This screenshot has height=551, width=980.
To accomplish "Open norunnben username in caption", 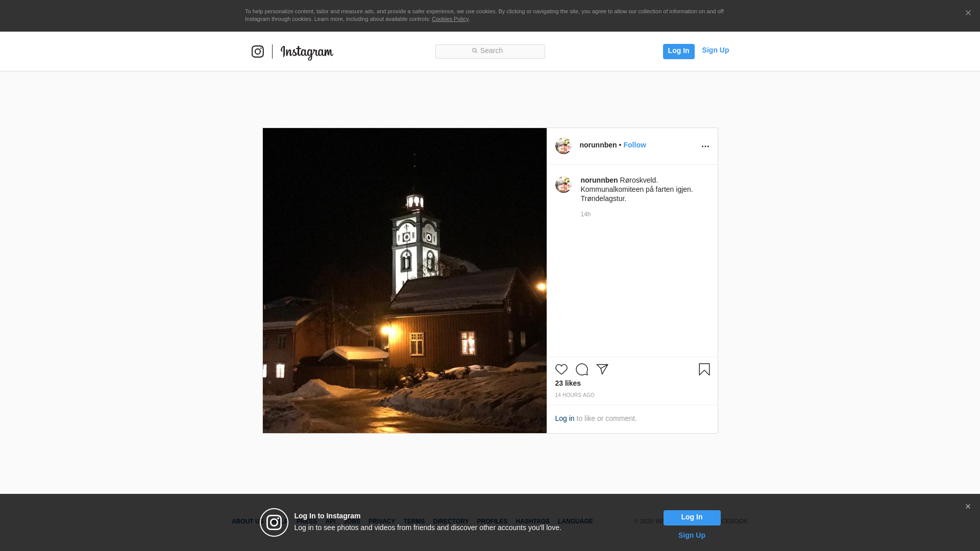I will point(599,180).
